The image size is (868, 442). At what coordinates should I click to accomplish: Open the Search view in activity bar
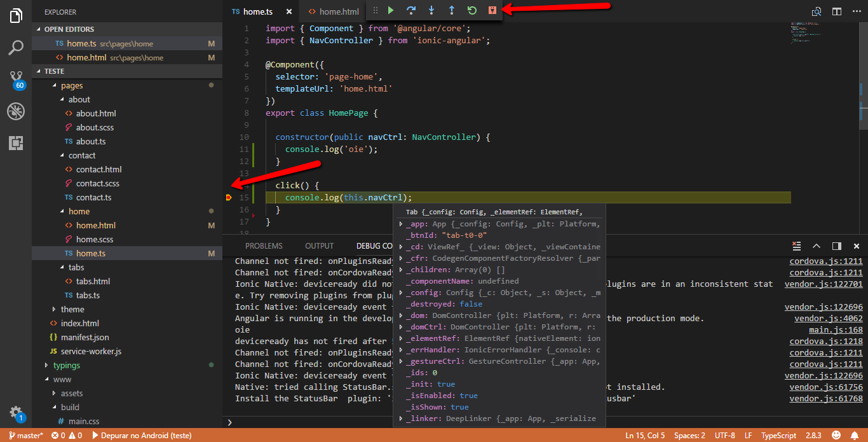click(x=16, y=47)
